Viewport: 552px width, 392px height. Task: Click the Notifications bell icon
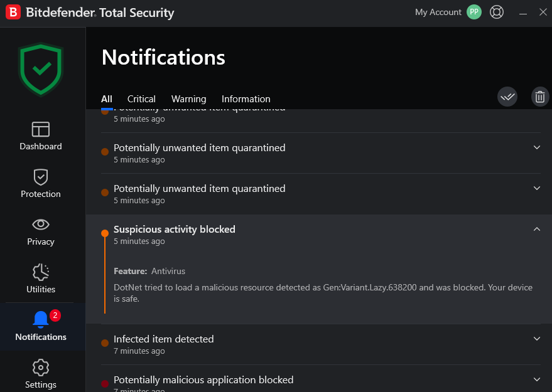click(x=41, y=320)
